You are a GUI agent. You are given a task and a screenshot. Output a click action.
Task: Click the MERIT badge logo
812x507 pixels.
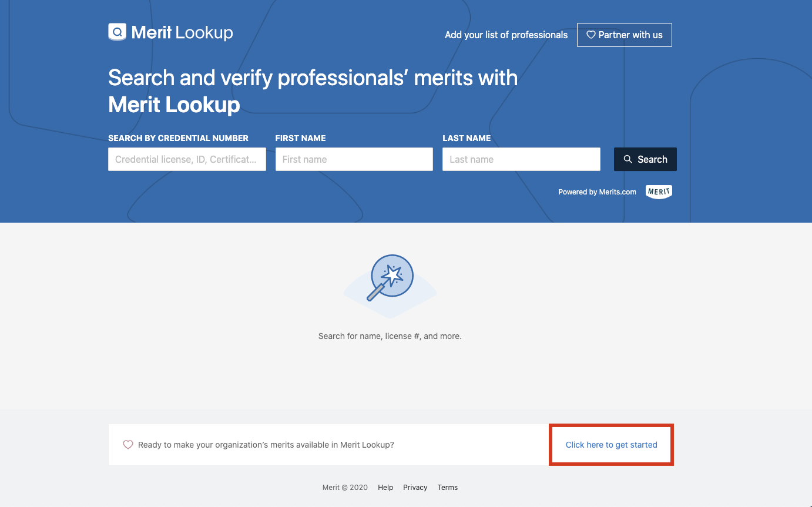(659, 192)
